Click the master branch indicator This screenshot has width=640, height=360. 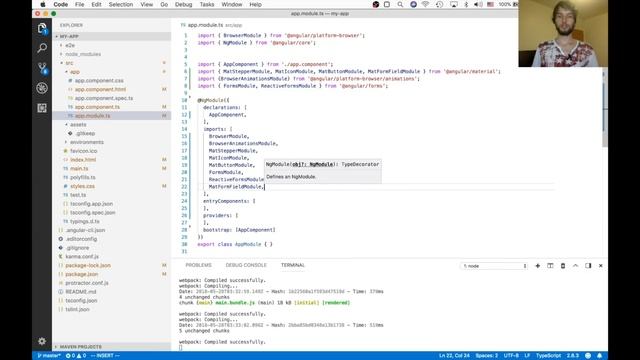click(x=49, y=356)
